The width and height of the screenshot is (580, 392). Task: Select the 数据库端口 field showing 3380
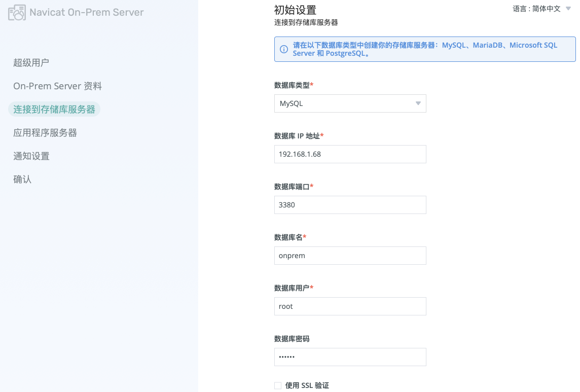350,205
